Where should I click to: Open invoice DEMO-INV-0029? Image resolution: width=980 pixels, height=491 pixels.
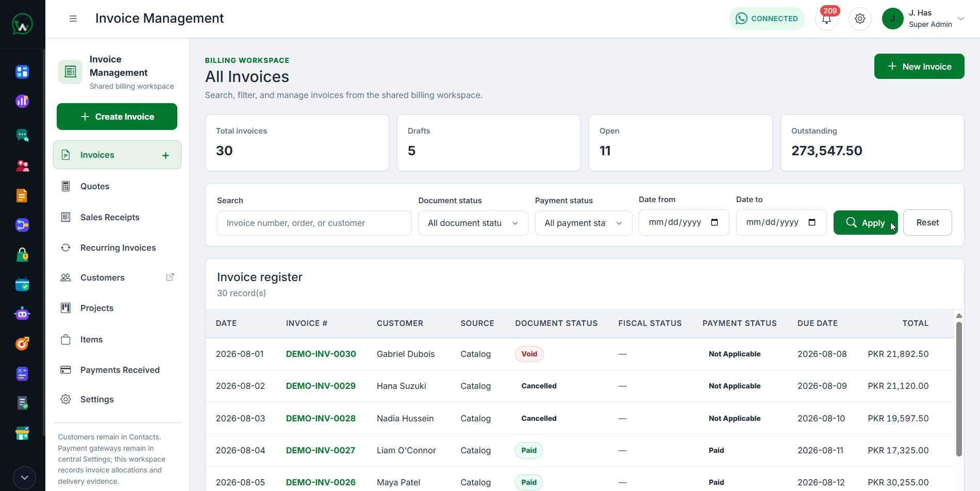(x=321, y=386)
